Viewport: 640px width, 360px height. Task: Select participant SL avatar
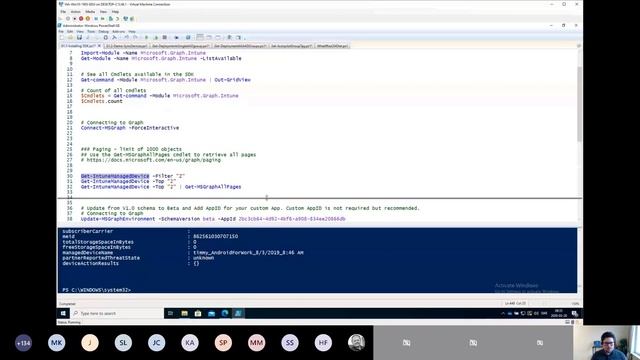(x=123, y=343)
